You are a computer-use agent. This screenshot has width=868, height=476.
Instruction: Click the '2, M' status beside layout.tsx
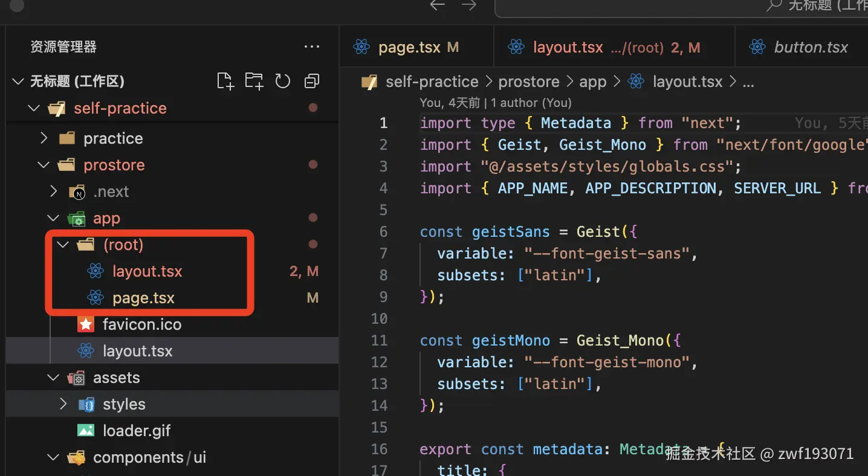point(304,271)
